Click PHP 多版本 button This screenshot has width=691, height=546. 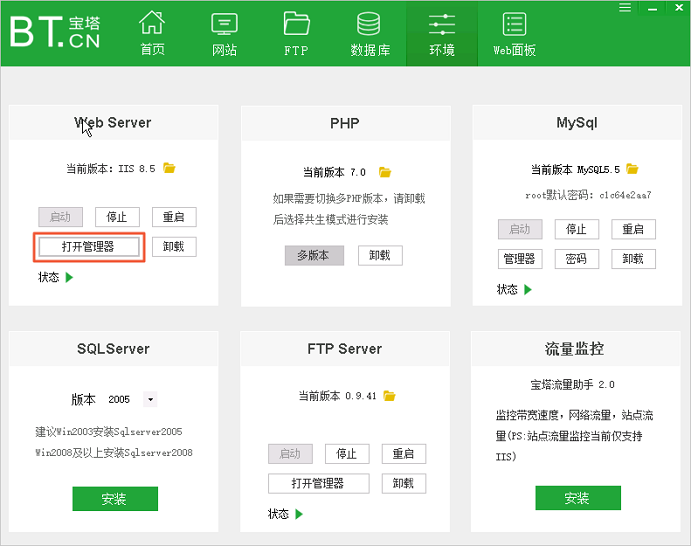(x=314, y=256)
